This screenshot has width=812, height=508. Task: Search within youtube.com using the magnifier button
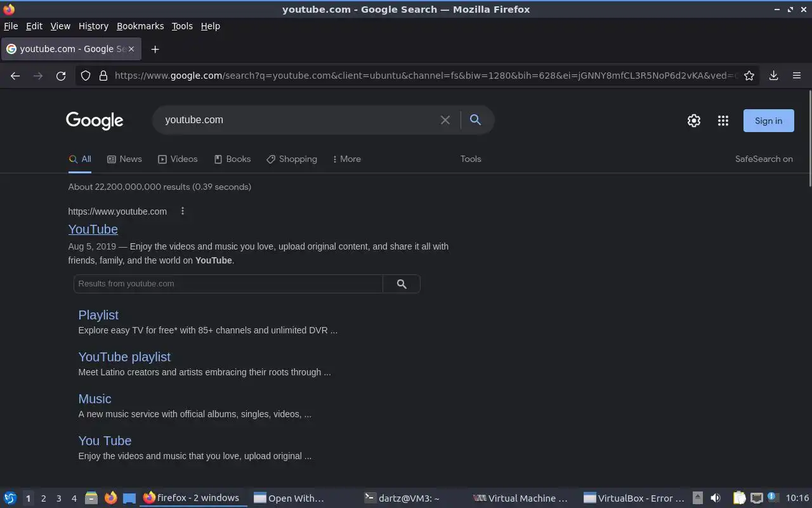coord(402,284)
